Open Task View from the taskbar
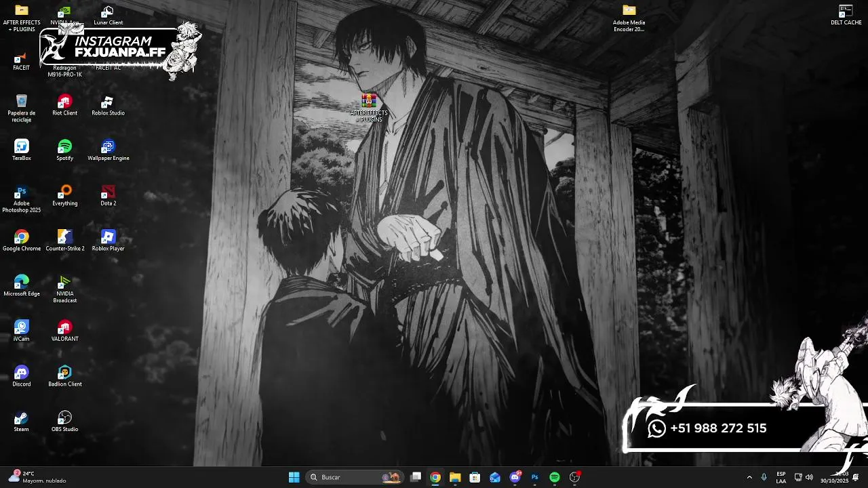 [416, 477]
